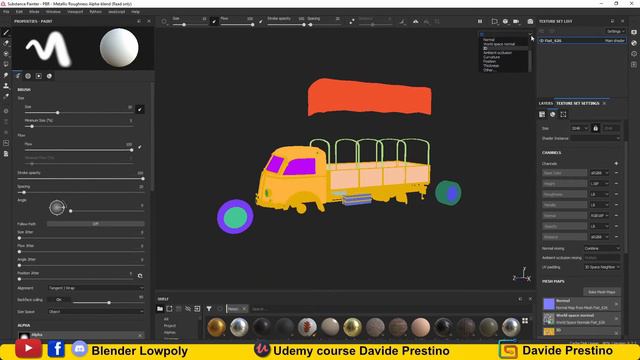Click the texture set UV reprojection icon

[x=563, y=114]
